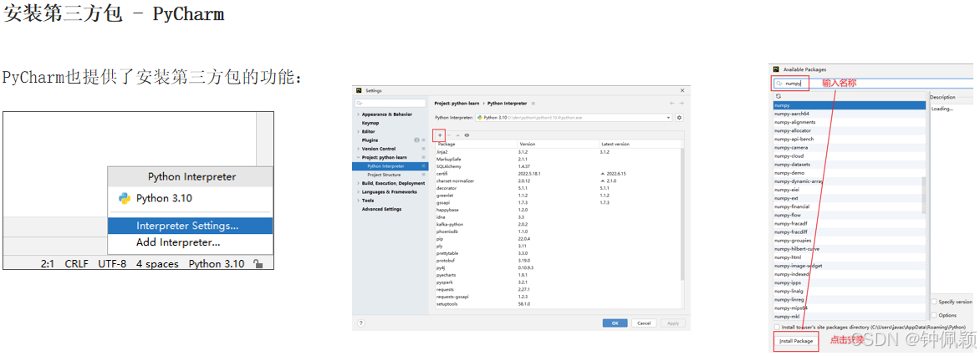Viewport: 980px width, 356px height.
Task: Expand Appearance & Behavior settings
Action: coord(358,114)
